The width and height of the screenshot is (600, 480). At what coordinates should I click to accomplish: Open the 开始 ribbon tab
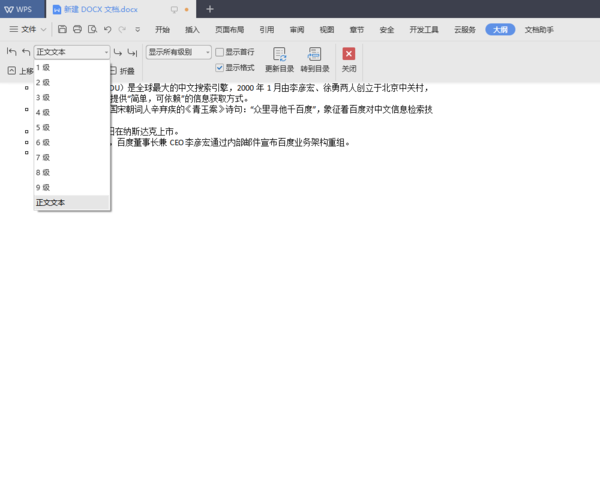[163, 29]
